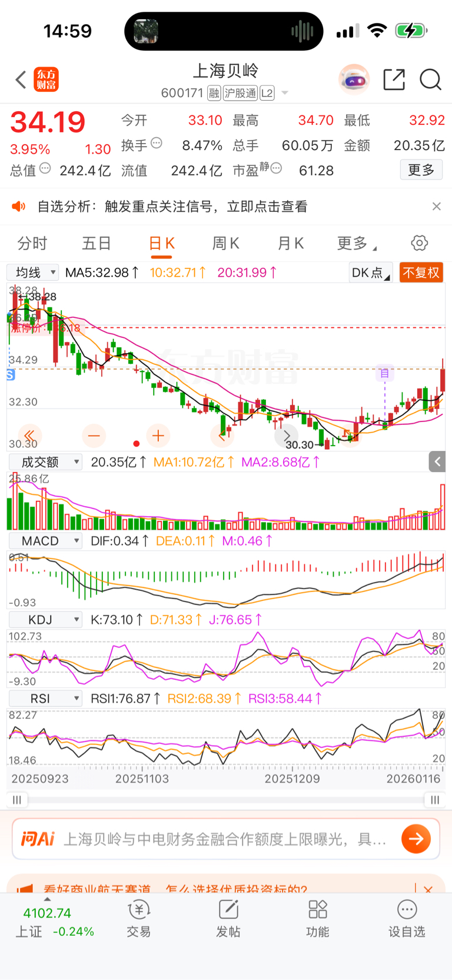452x980 pixels.
Task: Move chart left with orange arrow
Action: click(222, 436)
